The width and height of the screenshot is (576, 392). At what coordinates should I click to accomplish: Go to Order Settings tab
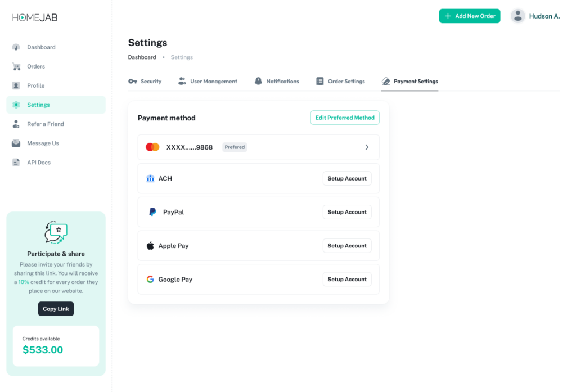point(340,82)
